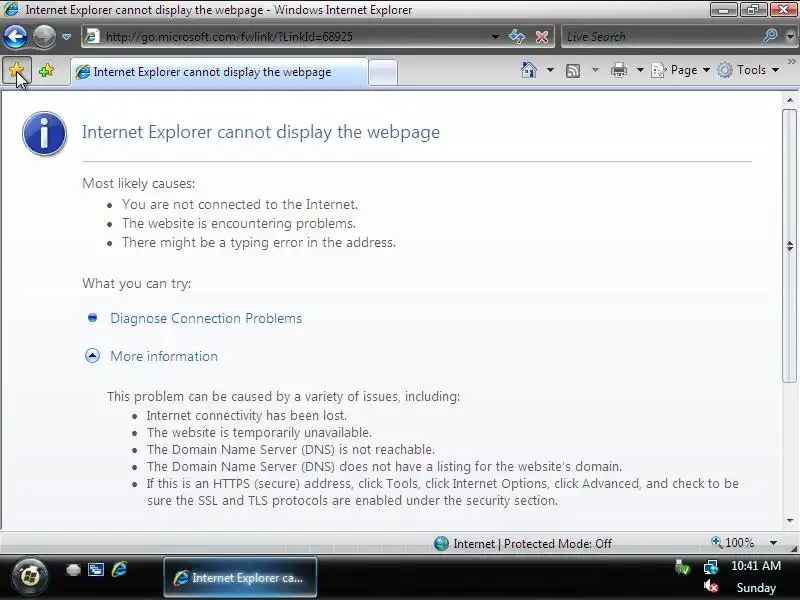Click the 'Protected Mode: Off' status text
The image size is (800, 600).
click(558, 544)
